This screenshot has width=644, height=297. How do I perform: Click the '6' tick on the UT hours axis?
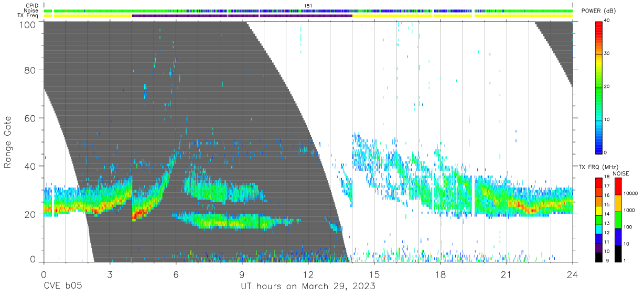point(176,274)
